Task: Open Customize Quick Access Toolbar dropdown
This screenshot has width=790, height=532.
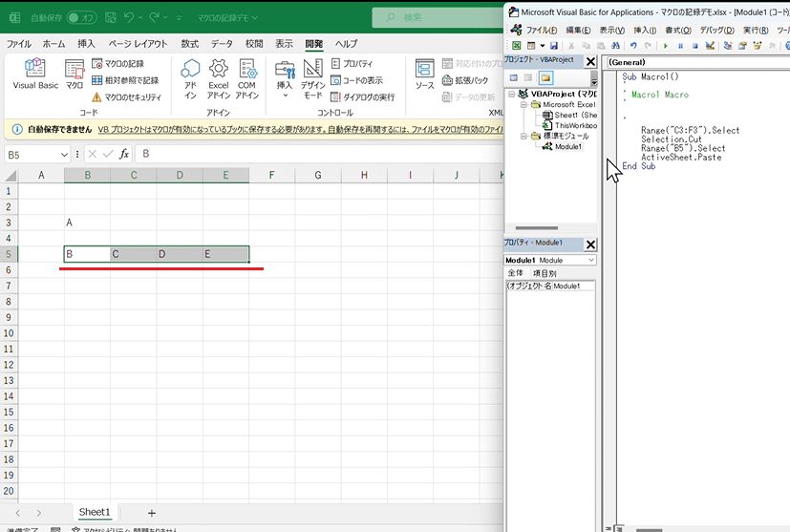Action: click(x=179, y=17)
